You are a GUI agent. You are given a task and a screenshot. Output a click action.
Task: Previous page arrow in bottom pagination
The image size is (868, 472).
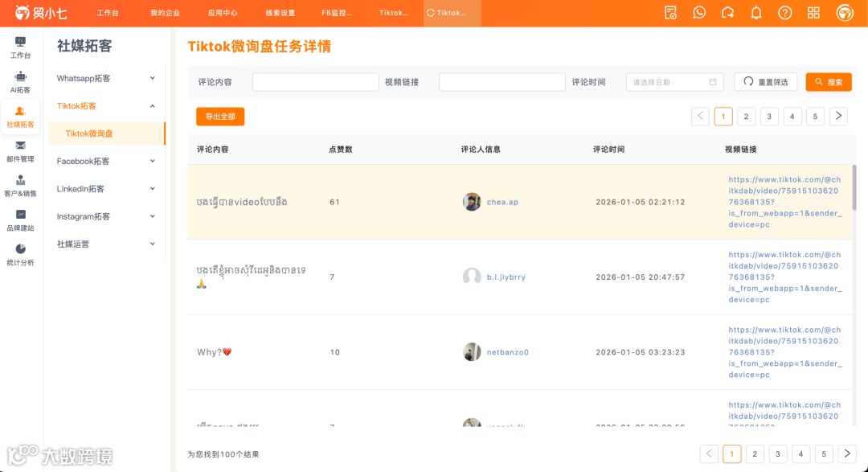[709, 454]
